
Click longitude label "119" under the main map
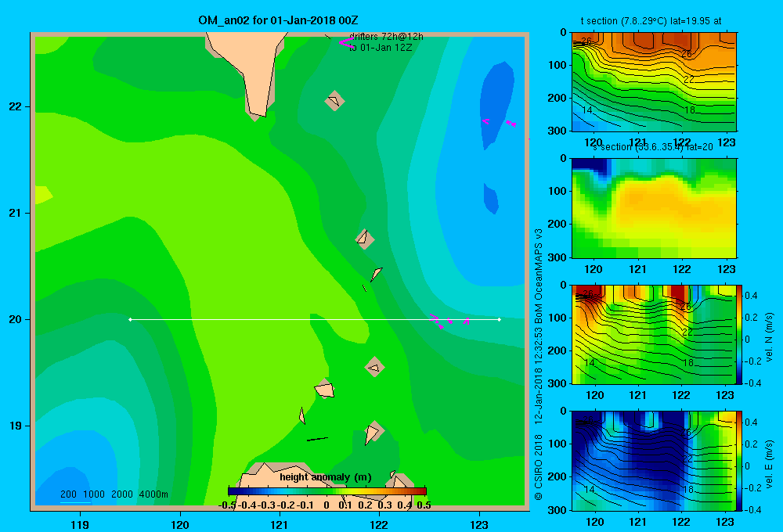coord(80,524)
